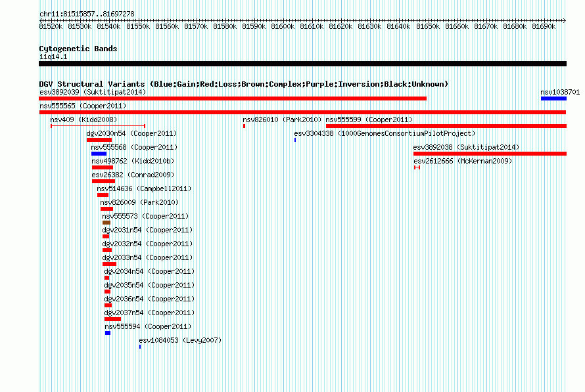Click the red bar of dgv2033n54
The height and width of the screenshot is (392, 585).
pos(109,264)
